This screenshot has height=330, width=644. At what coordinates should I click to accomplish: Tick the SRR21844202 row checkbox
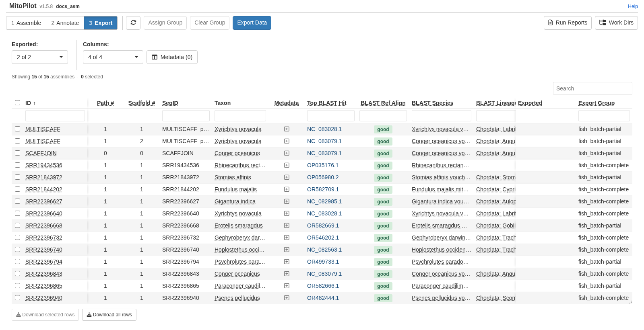click(x=17, y=189)
